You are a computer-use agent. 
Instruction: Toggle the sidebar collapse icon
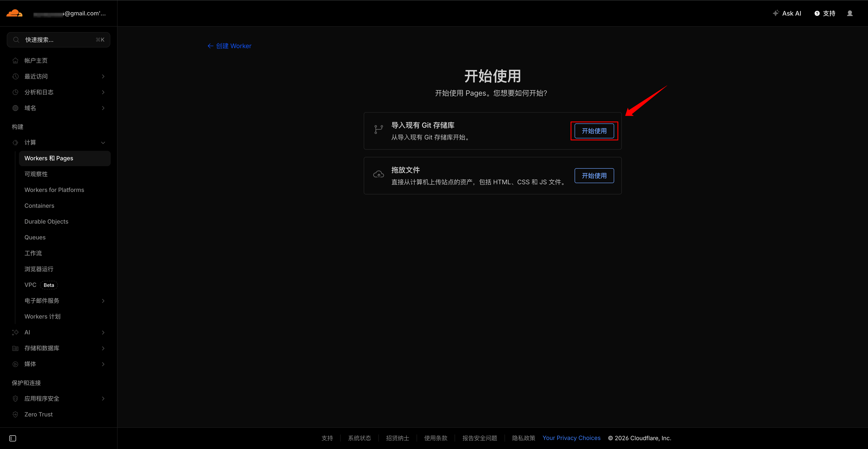(13, 438)
